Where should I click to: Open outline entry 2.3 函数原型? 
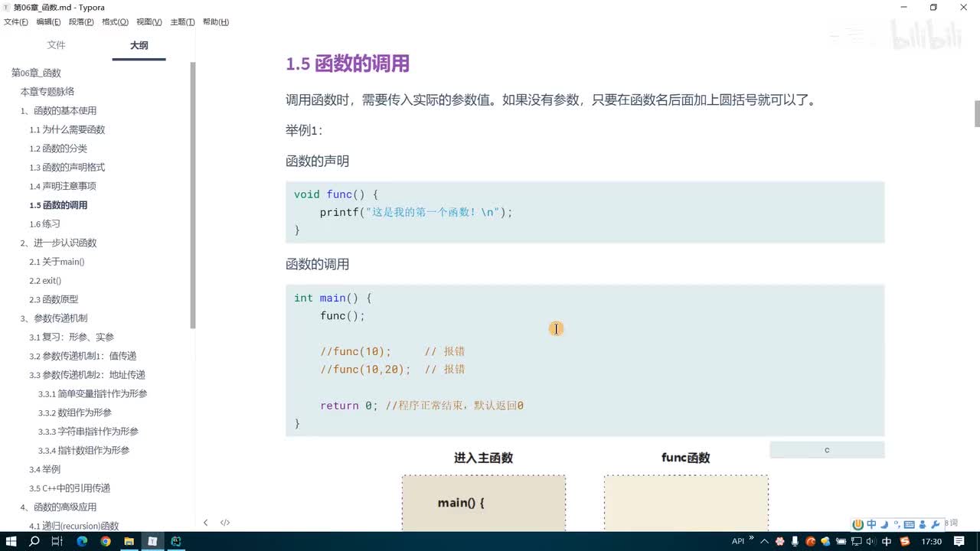(54, 299)
